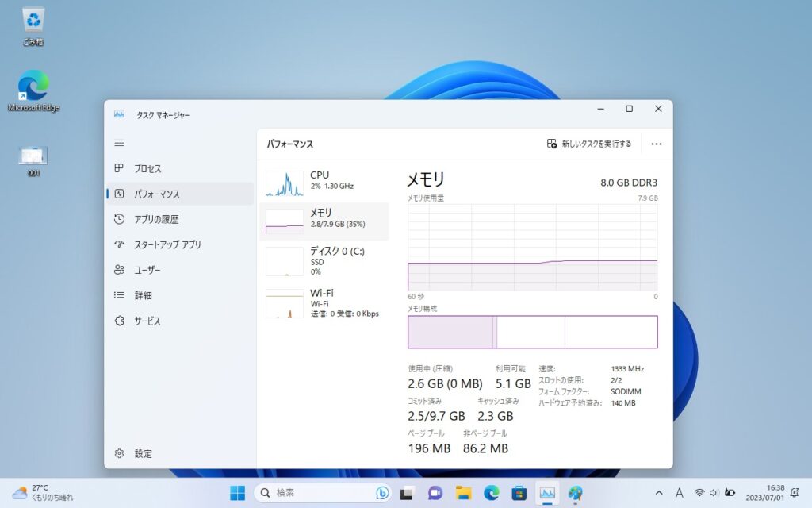
Task: Open the プロセス (Processes) page
Action: (x=147, y=168)
